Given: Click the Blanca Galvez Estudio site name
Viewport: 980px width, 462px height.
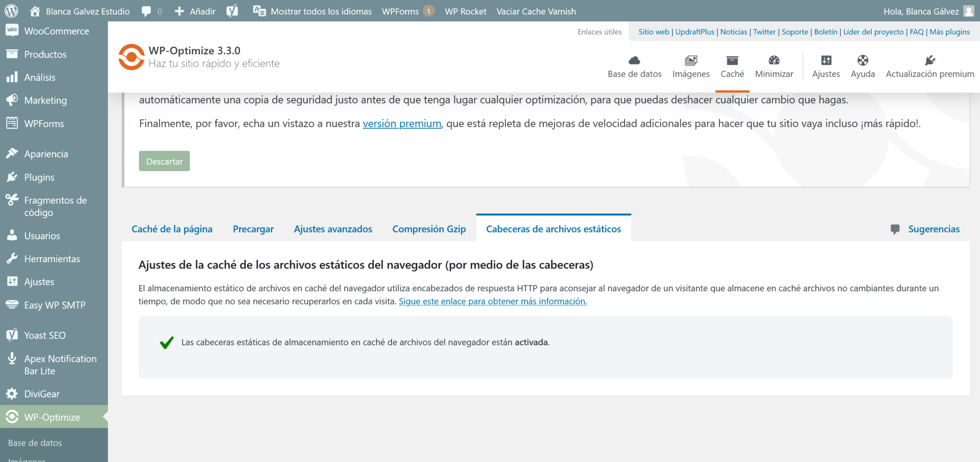Looking at the screenshot, I should point(88,12).
